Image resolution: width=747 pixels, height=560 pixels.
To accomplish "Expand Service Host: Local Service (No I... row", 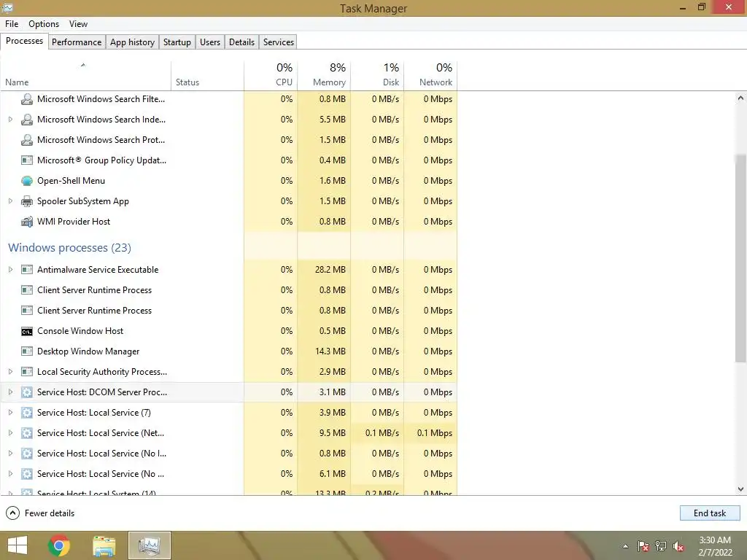I will (10, 454).
